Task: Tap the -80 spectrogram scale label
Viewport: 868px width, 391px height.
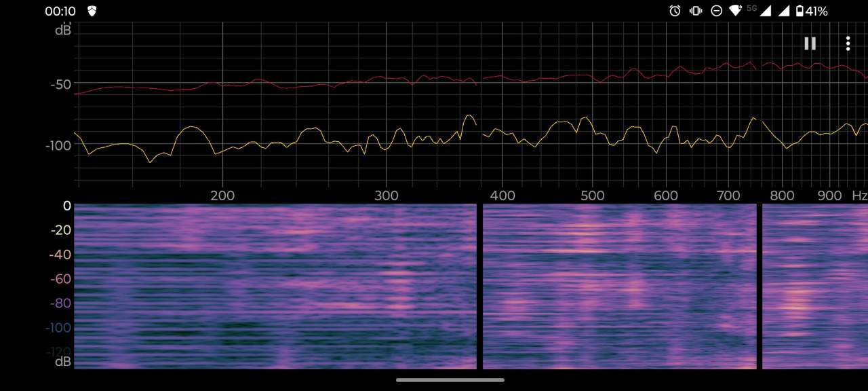Action: 61,303
